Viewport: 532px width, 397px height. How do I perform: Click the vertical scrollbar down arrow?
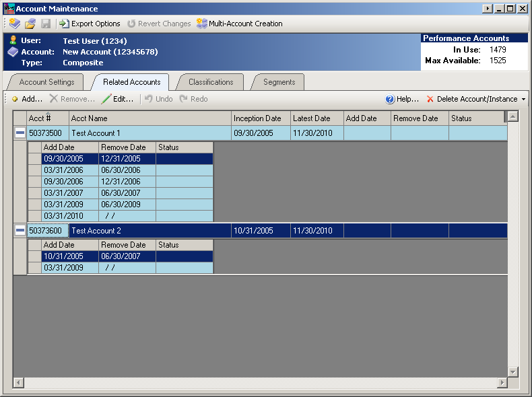pyautogui.click(x=512, y=371)
